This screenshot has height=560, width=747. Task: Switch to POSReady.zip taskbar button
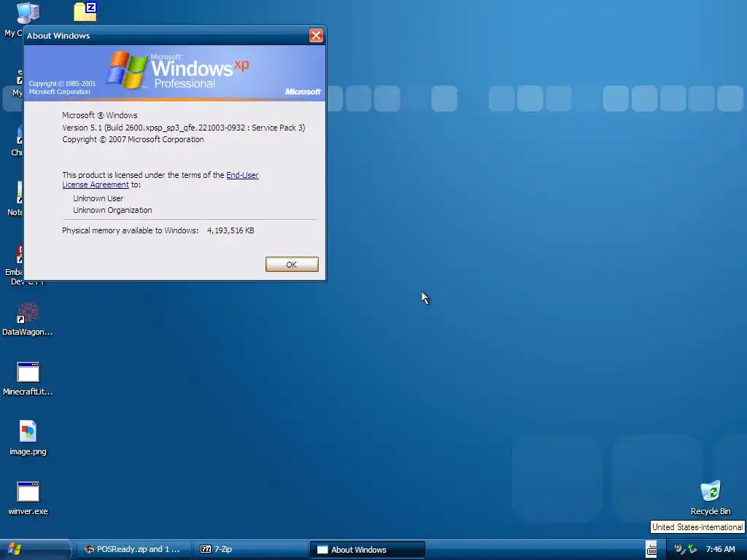click(x=133, y=550)
